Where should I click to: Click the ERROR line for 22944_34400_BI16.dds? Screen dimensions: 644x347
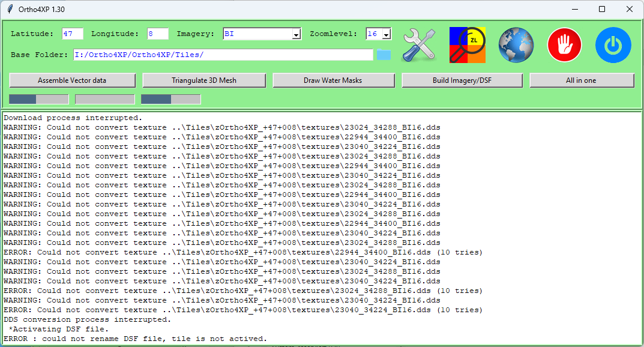click(x=243, y=253)
